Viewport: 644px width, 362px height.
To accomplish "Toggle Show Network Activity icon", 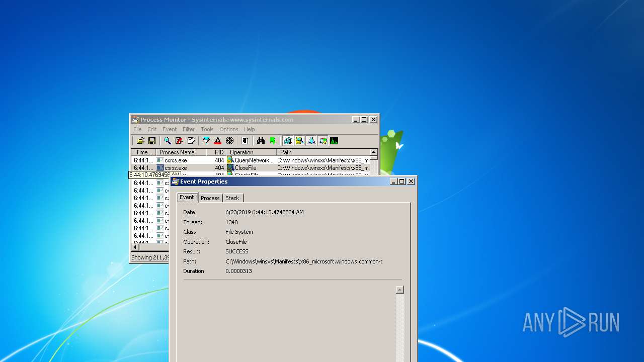I will [311, 141].
